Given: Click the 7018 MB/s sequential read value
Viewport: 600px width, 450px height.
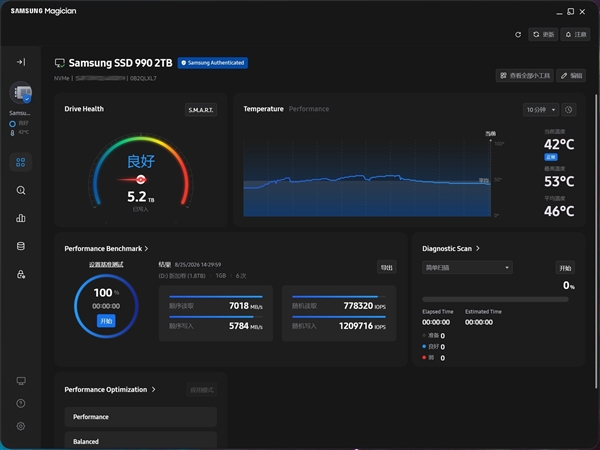Looking at the screenshot, I should pos(246,306).
